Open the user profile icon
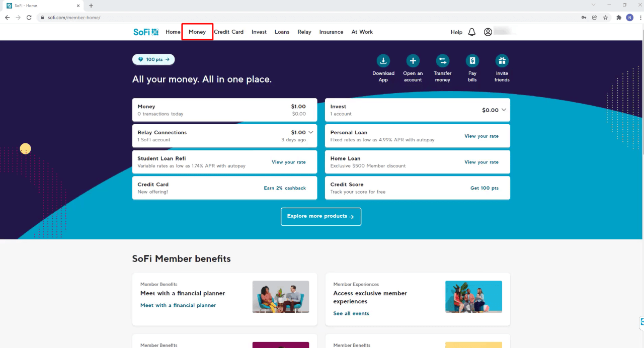Image resolution: width=644 pixels, height=348 pixels. [x=488, y=32]
